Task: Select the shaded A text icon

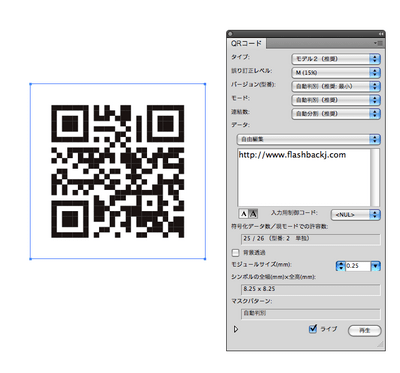Action: pos(253,214)
